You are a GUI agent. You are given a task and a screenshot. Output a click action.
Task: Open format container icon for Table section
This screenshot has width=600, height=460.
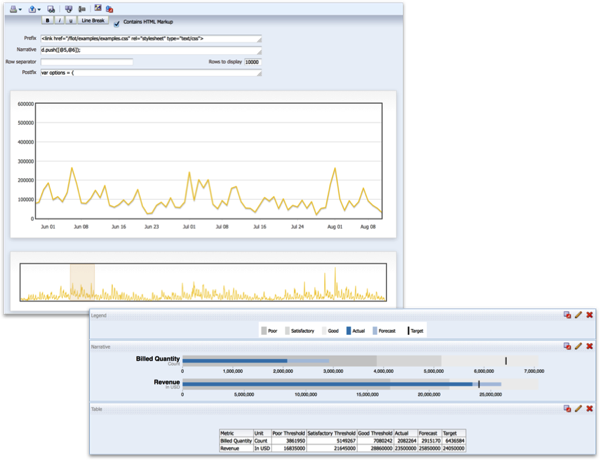567,409
